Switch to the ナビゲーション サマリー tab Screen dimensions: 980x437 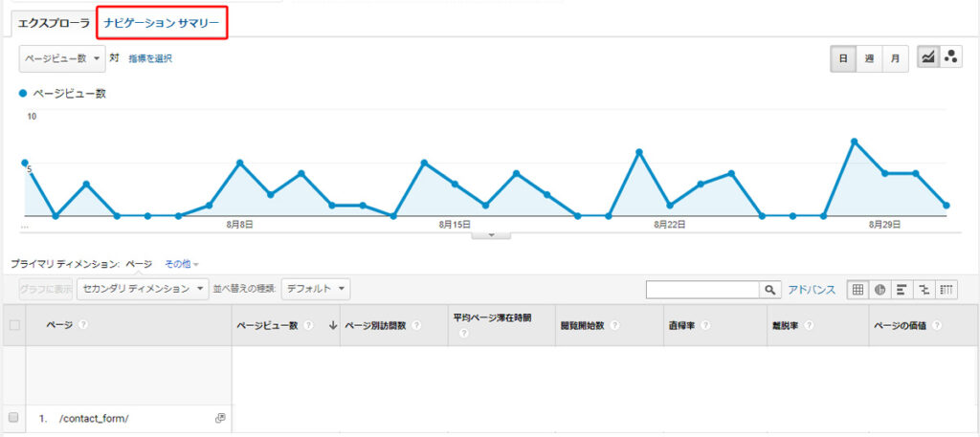(162, 22)
